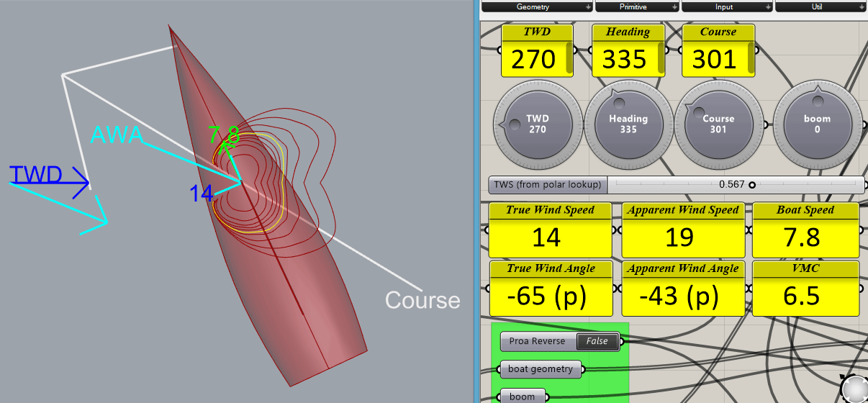Select the Apparent Wind Speed panel
Viewport: 868px width, 403px height.
point(682,230)
